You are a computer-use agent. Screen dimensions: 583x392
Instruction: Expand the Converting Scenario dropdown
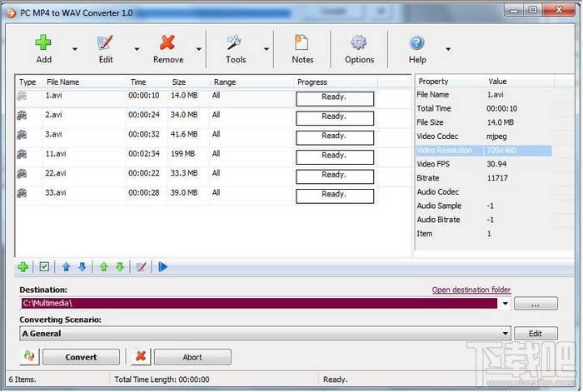[x=505, y=334]
